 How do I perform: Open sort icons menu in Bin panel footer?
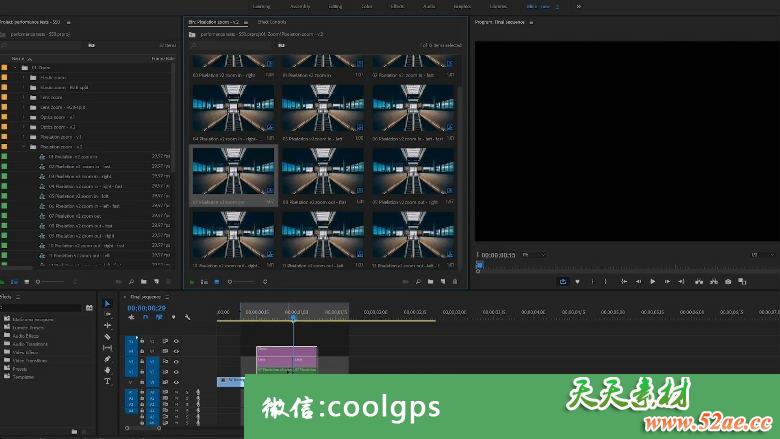(x=265, y=281)
